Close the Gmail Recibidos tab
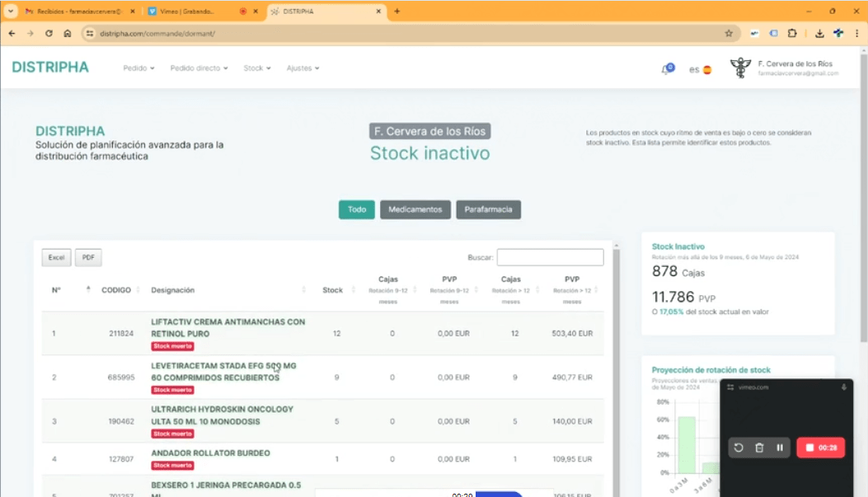This screenshot has height=497, width=868. click(133, 11)
